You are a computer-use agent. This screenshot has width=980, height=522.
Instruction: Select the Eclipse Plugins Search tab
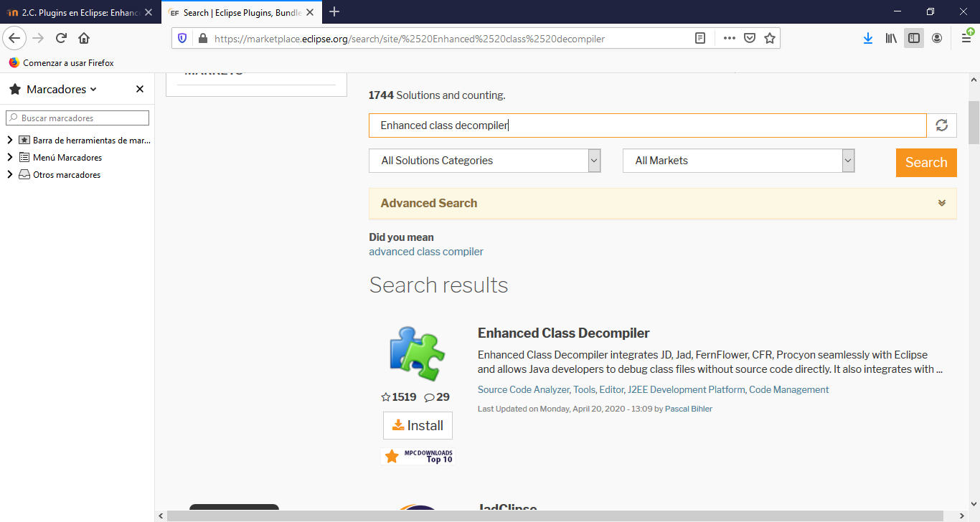point(240,12)
